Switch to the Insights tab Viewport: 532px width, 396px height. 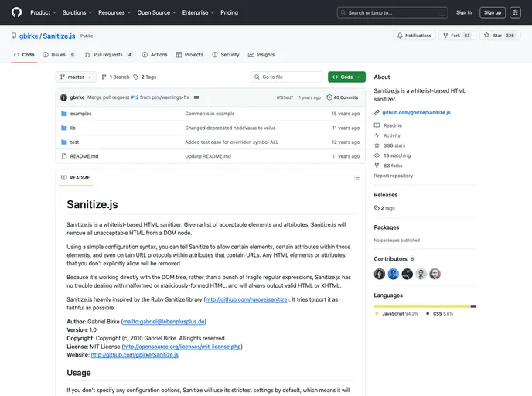(261, 55)
